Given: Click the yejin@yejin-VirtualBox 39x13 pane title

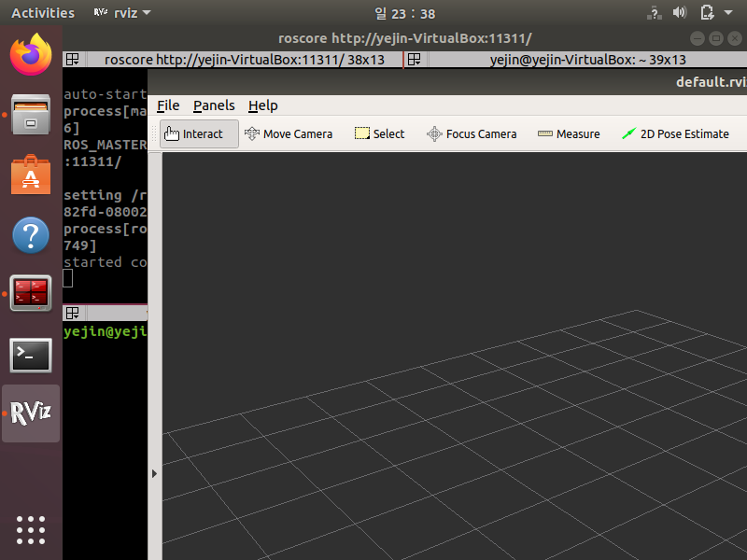Looking at the screenshot, I should [x=588, y=60].
